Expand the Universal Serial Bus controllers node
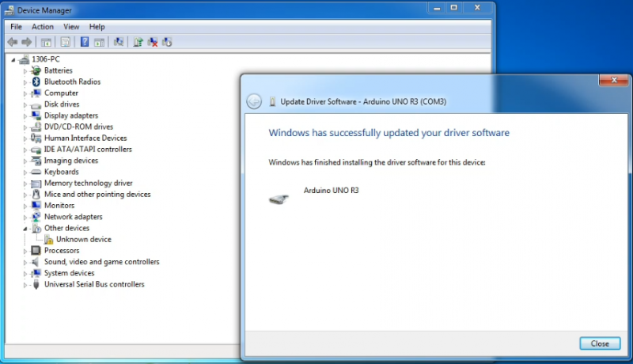Screen dimensions: 633x364 pyautogui.click(x=25, y=284)
